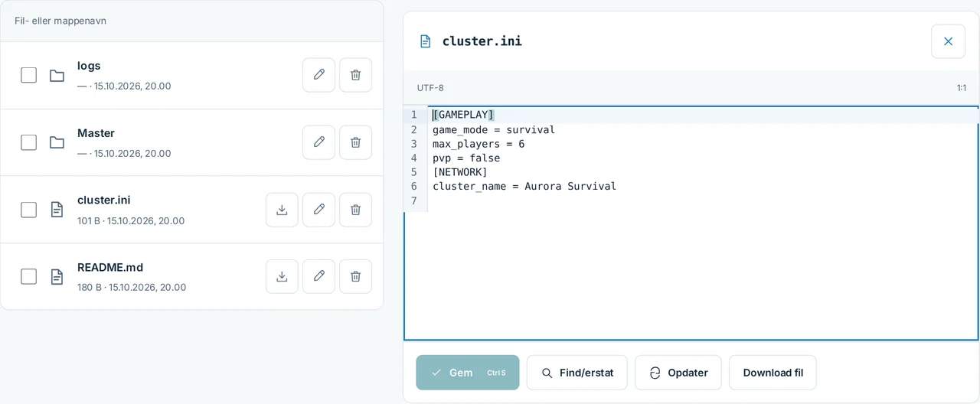Open Find/erstat search and replace
This screenshot has width=980, height=404.
click(577, 373)
